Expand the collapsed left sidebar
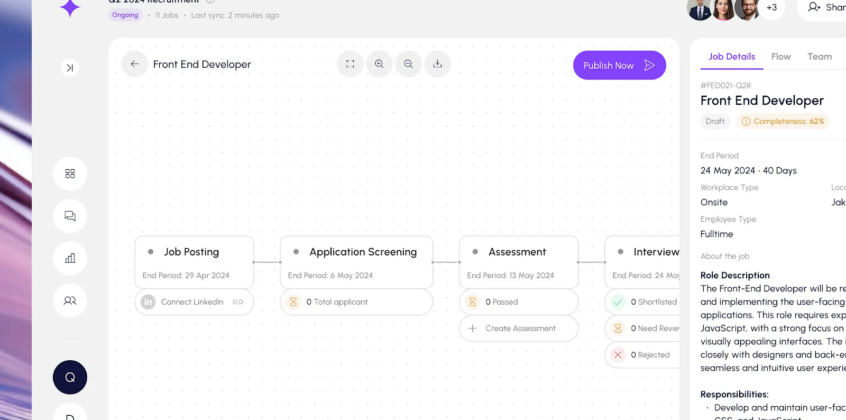Image resolution: width=846 pixels, height=420 pixels. 69,68
